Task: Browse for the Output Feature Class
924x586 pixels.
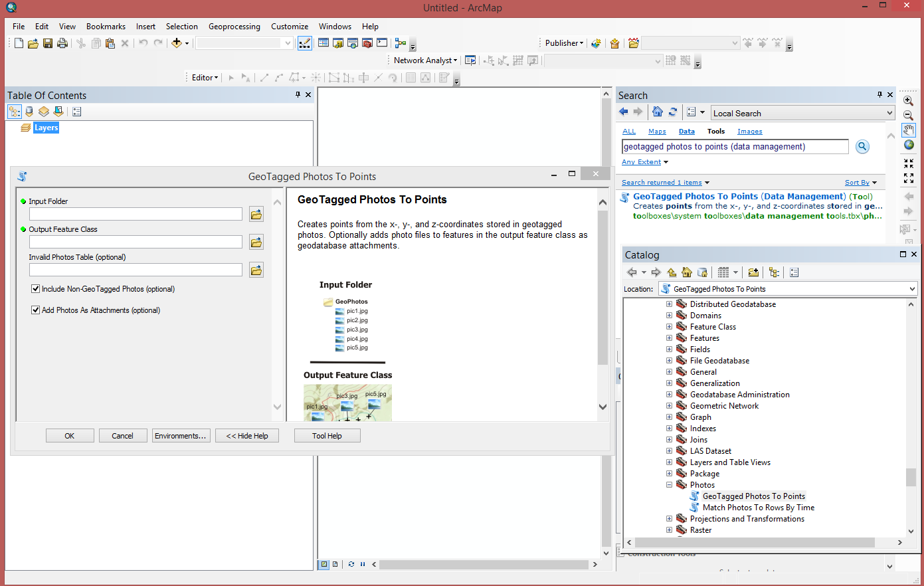Action: (x=256, y=242)
